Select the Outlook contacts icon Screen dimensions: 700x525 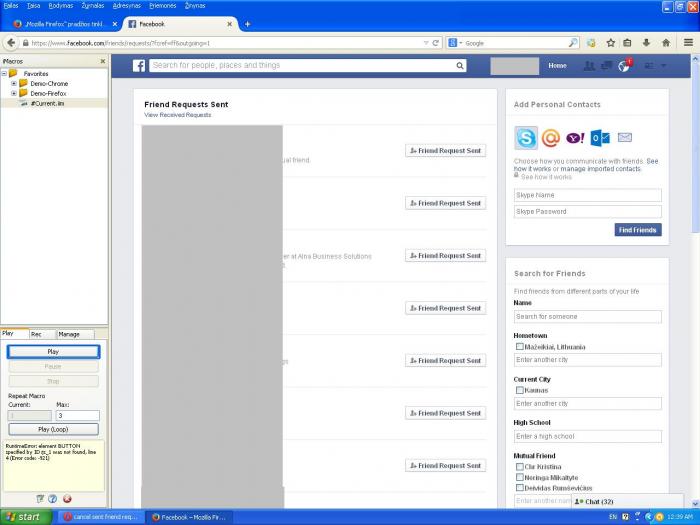coord(600,138)
